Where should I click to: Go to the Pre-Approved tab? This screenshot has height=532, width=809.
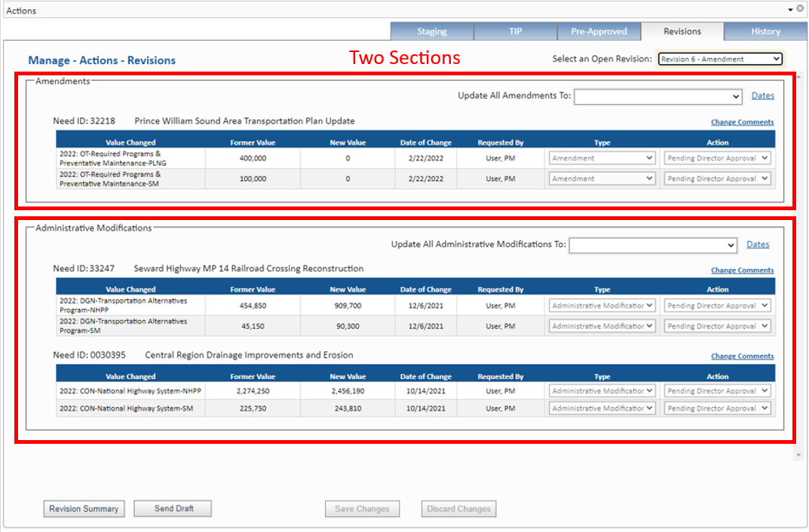(599, 32)
